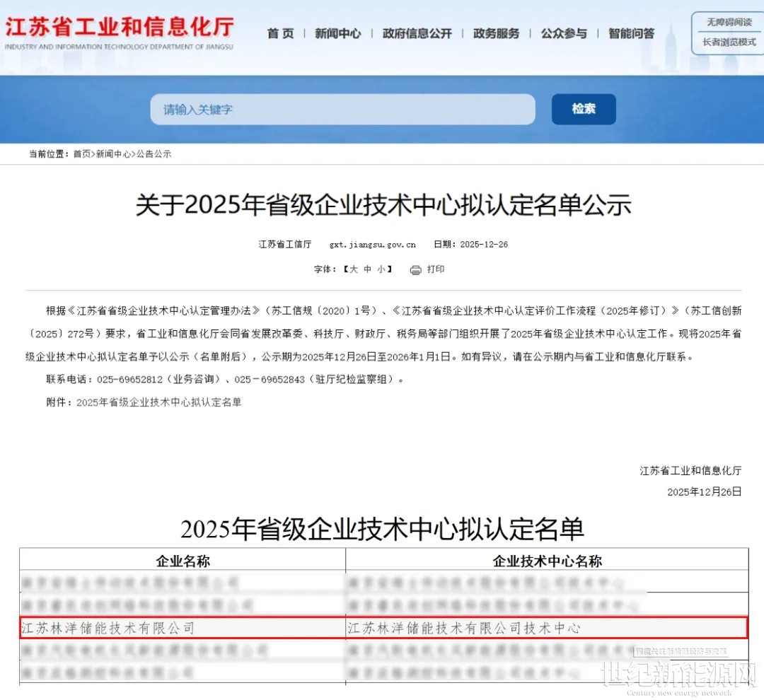
Task: Open the 公众参与 navigation item
Action: pos(564,33)
